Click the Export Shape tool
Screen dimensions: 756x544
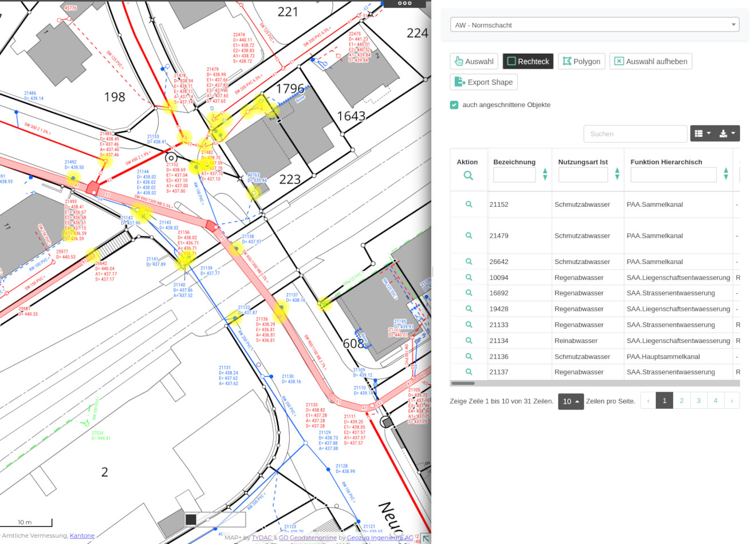(x=483, y=82)
